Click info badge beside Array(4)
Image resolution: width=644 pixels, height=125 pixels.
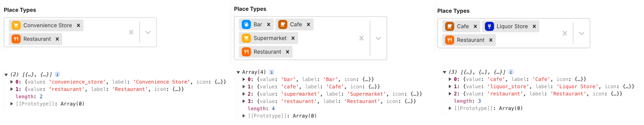[x=271, y=72]
